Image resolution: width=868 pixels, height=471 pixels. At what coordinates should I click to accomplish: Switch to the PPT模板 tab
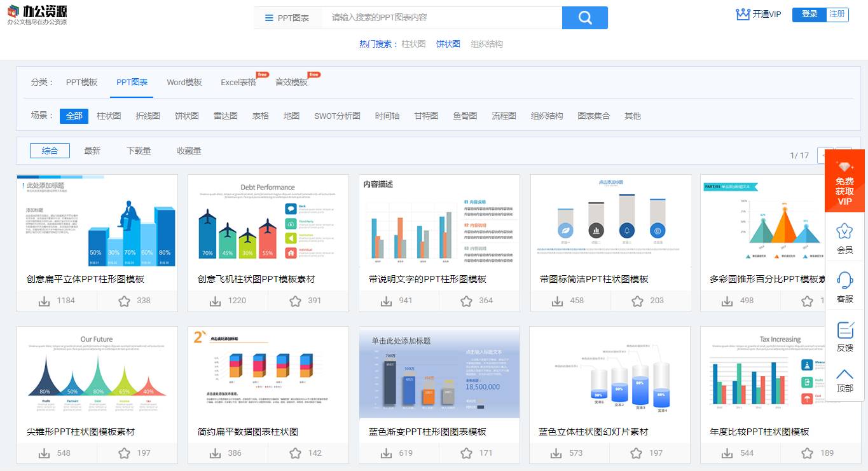[x=81, y=82]
